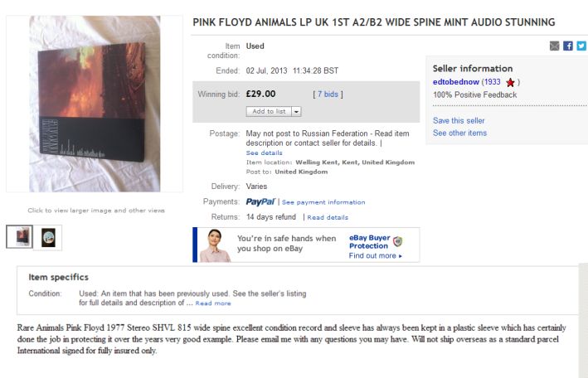Click Read details for returns
The height and width of the screenshot is (378, 588).
pos(328,217)
